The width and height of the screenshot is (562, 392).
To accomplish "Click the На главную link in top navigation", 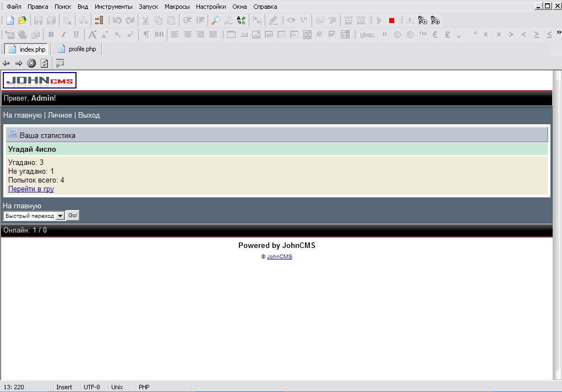I will [22, 115].
